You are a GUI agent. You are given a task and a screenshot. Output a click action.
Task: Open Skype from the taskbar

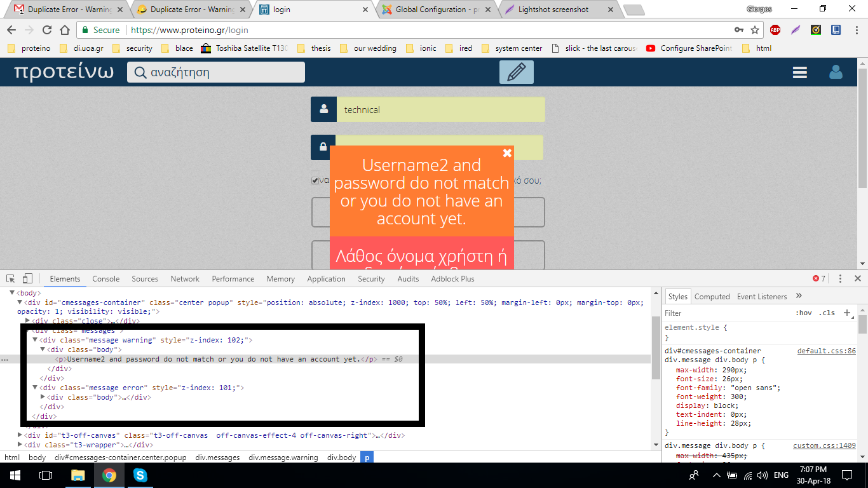pyautogui.click(x=140, y=475)
